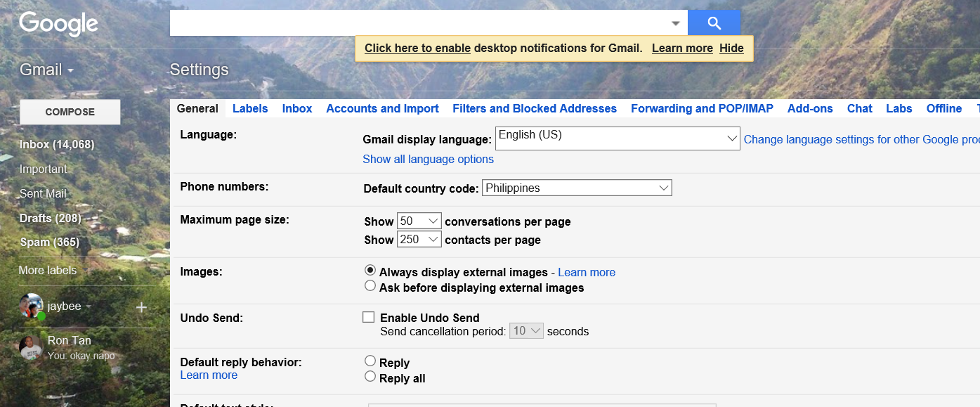Open the Important label
The width and height of the screenshot is (980, 407).
point(44,169)
